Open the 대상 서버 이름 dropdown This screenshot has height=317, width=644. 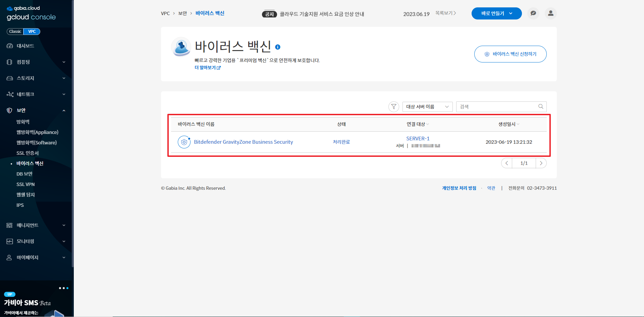(x=427, y=107)
